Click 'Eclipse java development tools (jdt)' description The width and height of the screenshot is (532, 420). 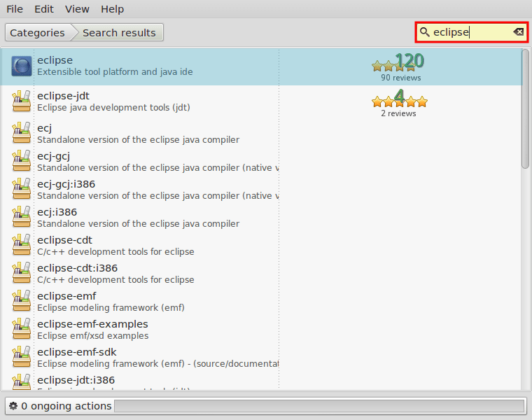tap(113, 108)
